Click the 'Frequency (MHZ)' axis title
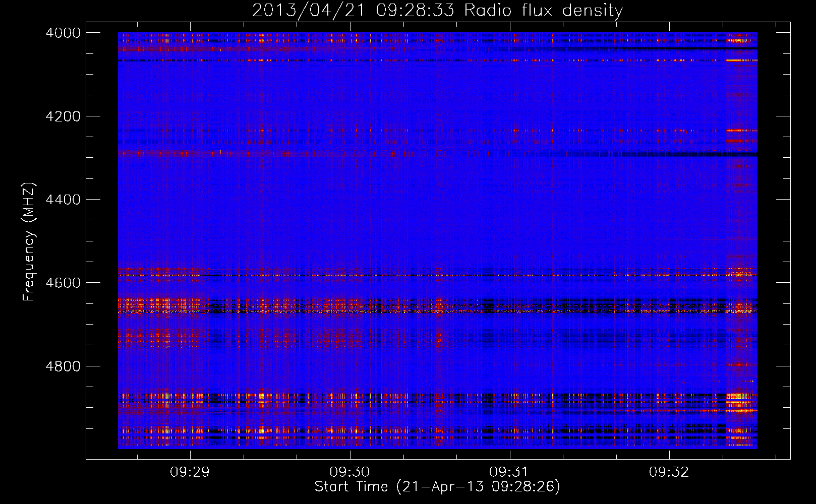The image size is (816, 504). [x=29, y=242]
